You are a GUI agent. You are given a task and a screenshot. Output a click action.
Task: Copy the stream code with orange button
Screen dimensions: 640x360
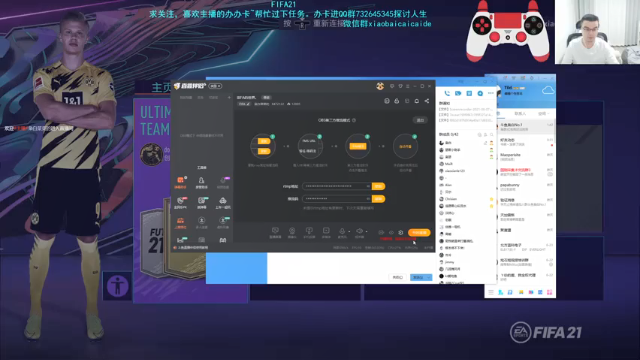pos(378,199)
